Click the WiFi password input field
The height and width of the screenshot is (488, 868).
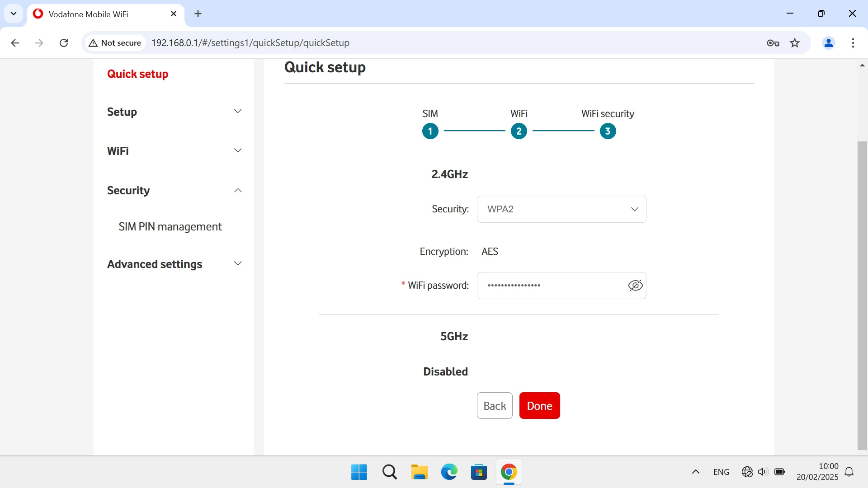[552, 286]
